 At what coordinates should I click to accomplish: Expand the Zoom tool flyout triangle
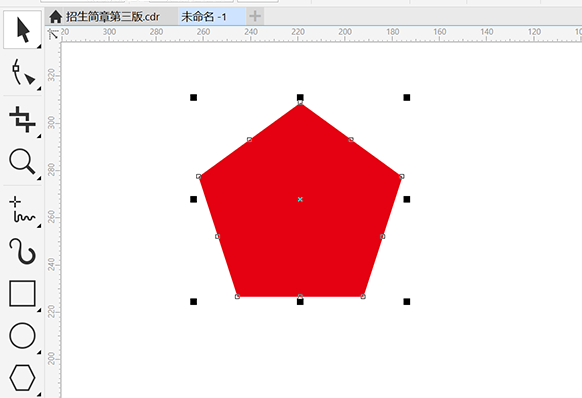click(x=39, y=178)
